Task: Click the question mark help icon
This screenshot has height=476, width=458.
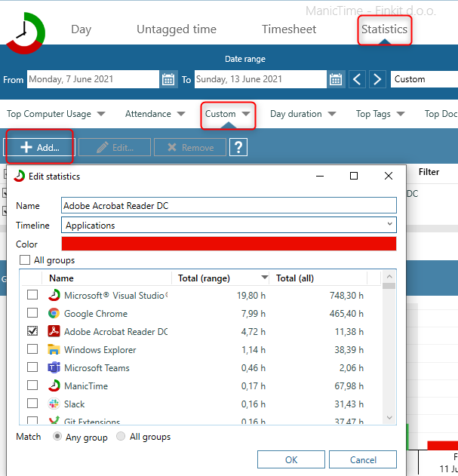Action: pyautogui.click(x=238, y=147)
